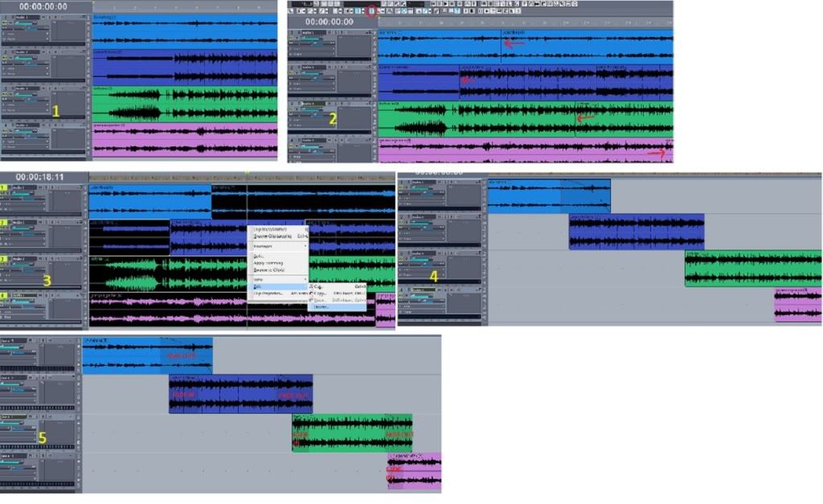Click the cyan volume slider on first track in screenshot 1
823x504 pixels.
pos(24,24)
